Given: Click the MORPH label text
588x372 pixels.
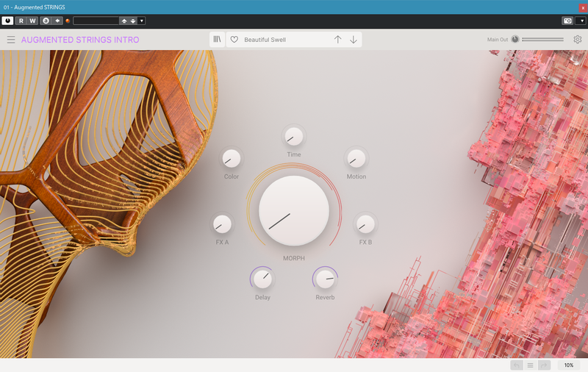Looking at the screenshot, I should [x=294, y=258].
